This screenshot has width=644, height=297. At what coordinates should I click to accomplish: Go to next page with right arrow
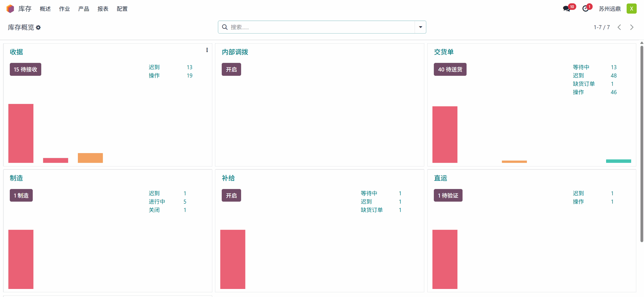coord(632,27)
